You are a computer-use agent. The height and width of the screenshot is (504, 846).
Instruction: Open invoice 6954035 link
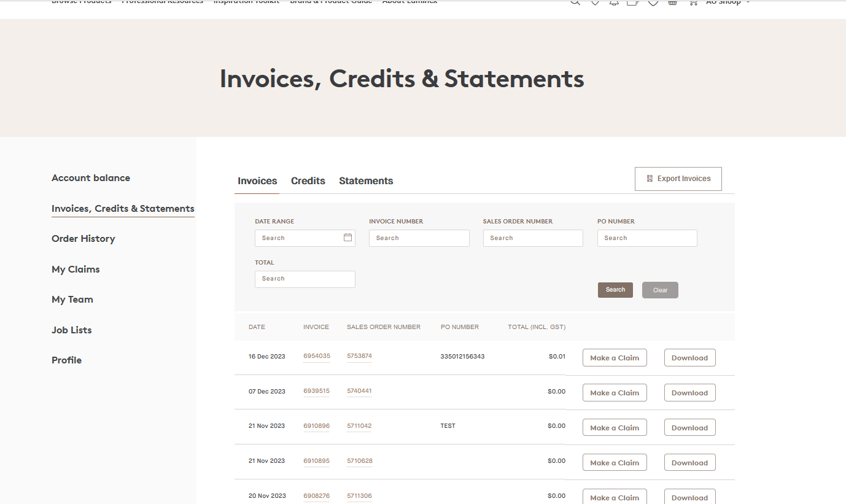pyautogui.click(x=316, y=356)
